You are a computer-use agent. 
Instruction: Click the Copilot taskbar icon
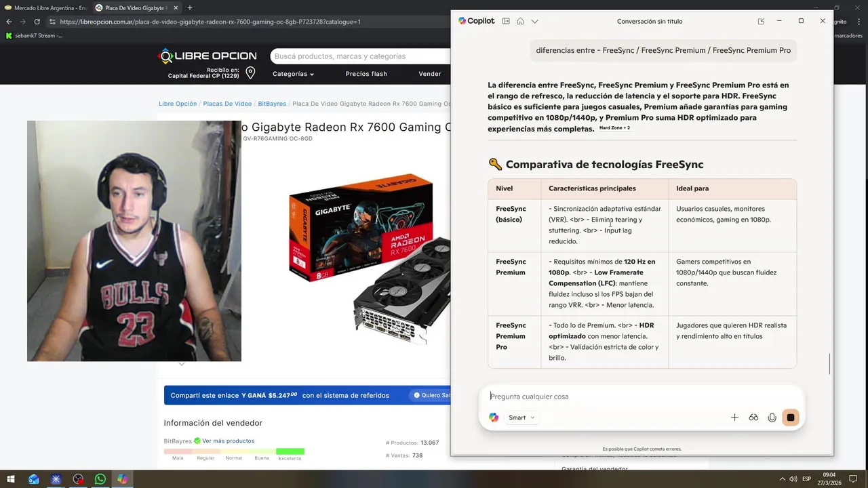122,479
